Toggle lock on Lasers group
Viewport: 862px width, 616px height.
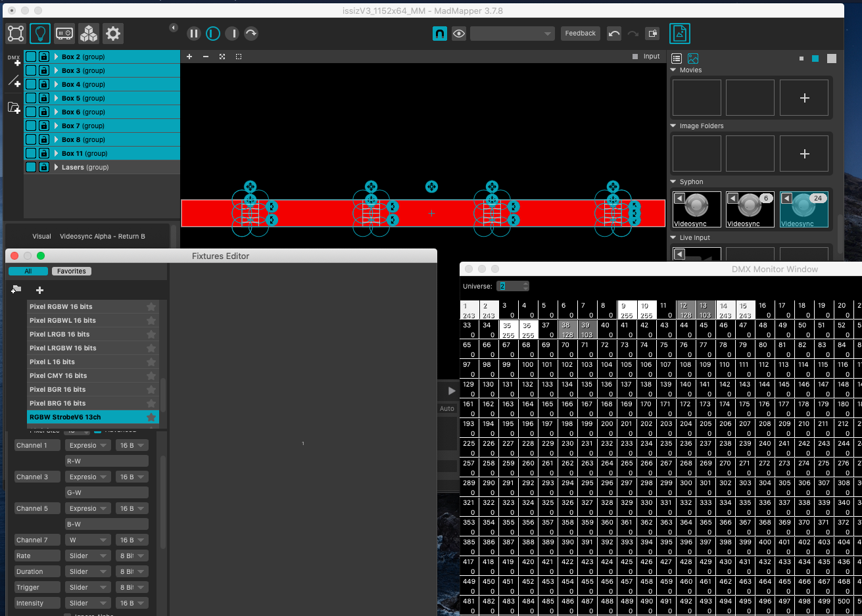(x=44, y=167)
